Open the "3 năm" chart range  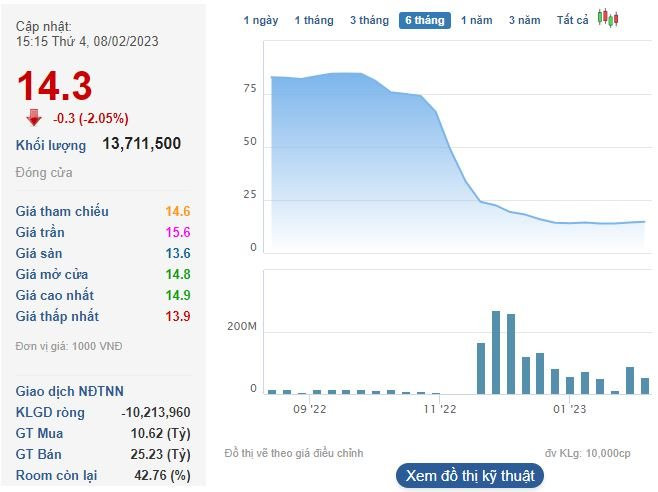click(524, 20)
